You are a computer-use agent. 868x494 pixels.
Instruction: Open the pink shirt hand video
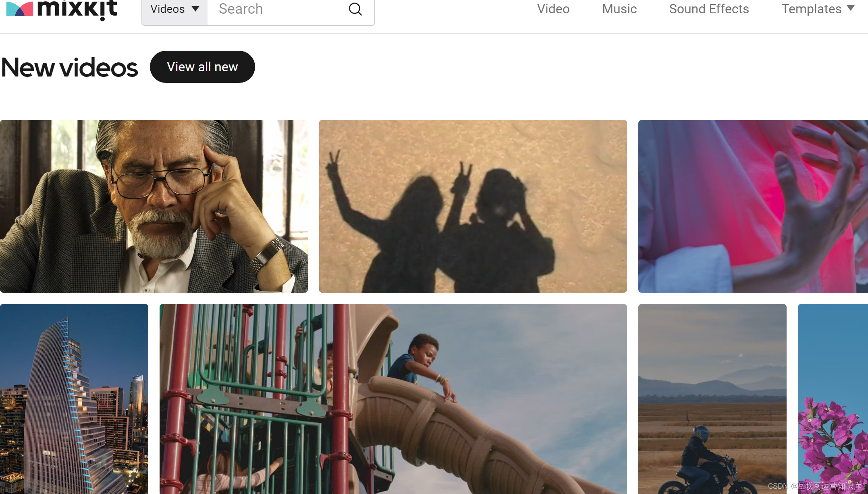pyautogui.click(x=752, y=206)
